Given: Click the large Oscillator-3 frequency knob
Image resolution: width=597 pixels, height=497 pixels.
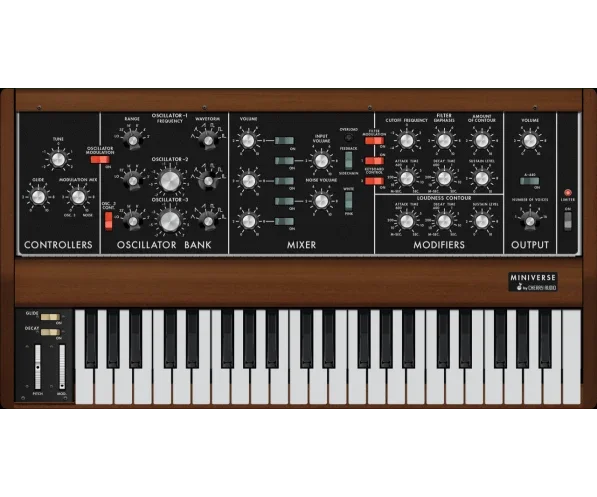Looking at the screenshot, I should click(170, 221).
